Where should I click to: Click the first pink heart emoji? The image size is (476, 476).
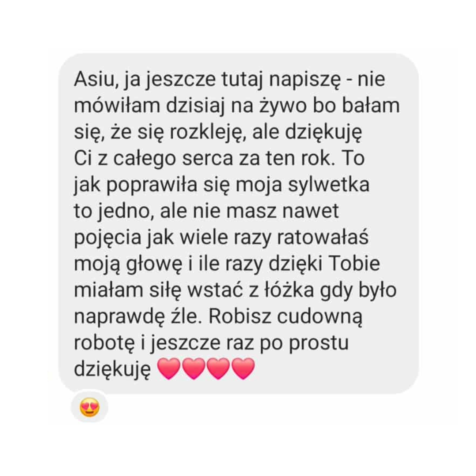169,368
